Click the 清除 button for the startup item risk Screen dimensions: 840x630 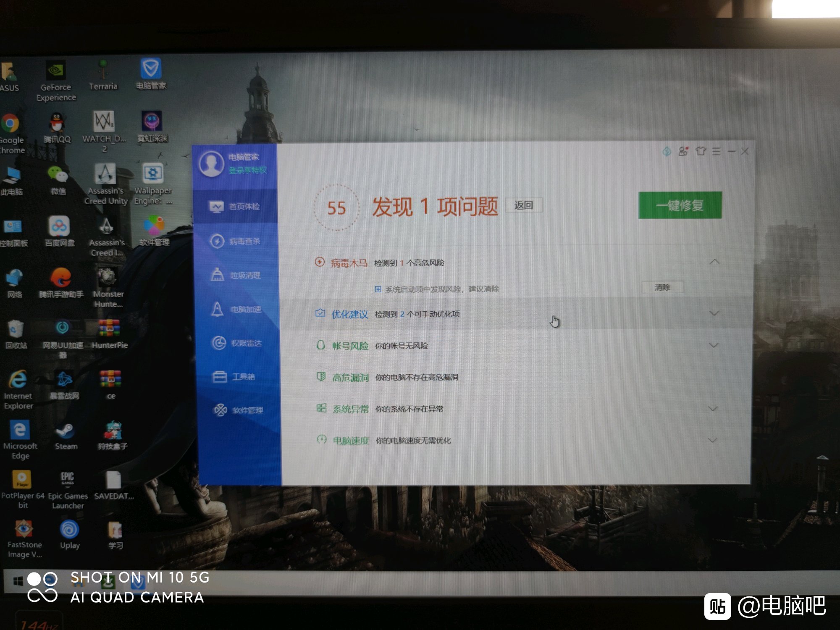click(x=662, y=287)
